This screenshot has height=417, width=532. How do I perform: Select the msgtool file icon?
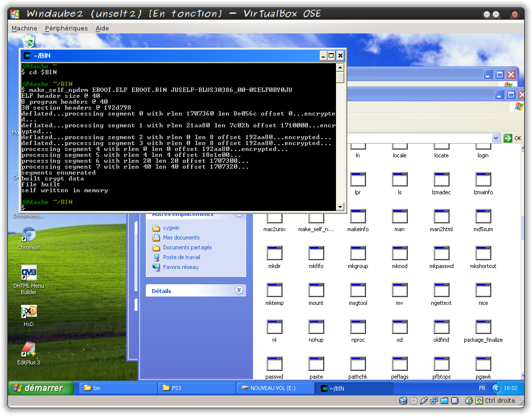click(x=358, y=290)
